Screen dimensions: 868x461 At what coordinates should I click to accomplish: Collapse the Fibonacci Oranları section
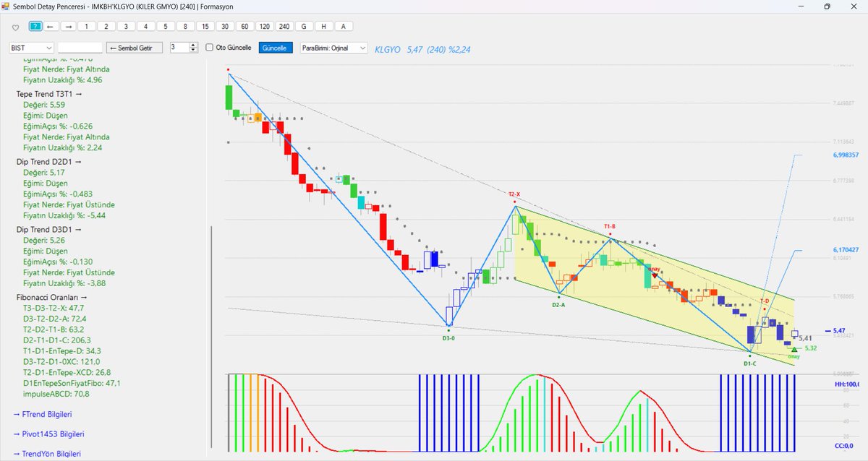tap(51, 297)
